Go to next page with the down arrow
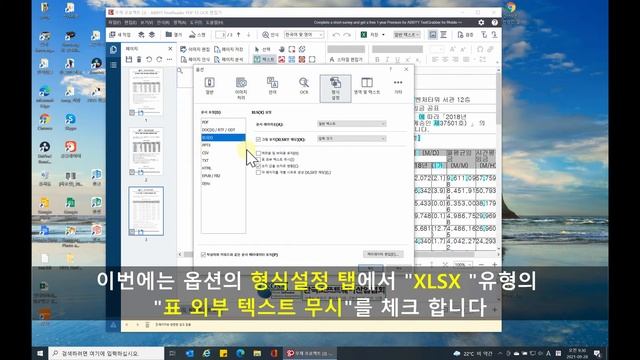This screenshot has height=360, width=640. tap(249, 35)
